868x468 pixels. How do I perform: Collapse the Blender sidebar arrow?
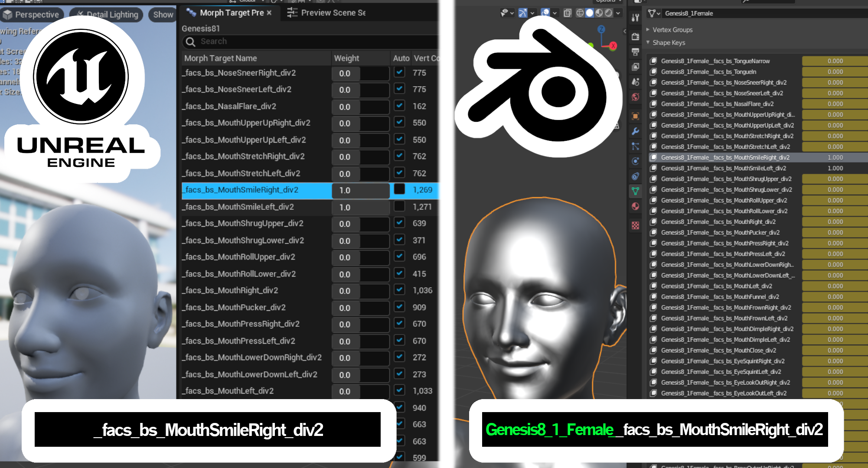point(625,31)
